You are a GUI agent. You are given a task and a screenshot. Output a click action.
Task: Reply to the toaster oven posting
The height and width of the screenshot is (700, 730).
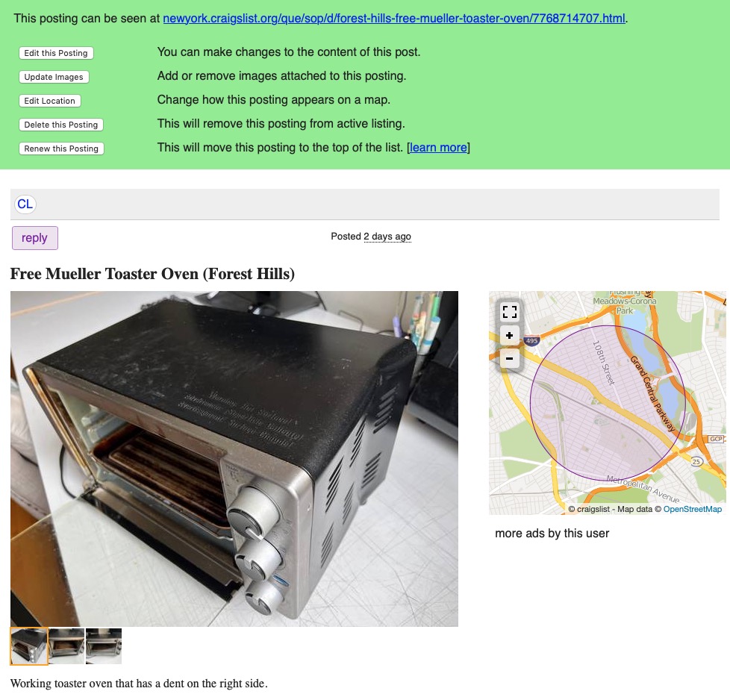pyautogui.click(x=35, y=238)
